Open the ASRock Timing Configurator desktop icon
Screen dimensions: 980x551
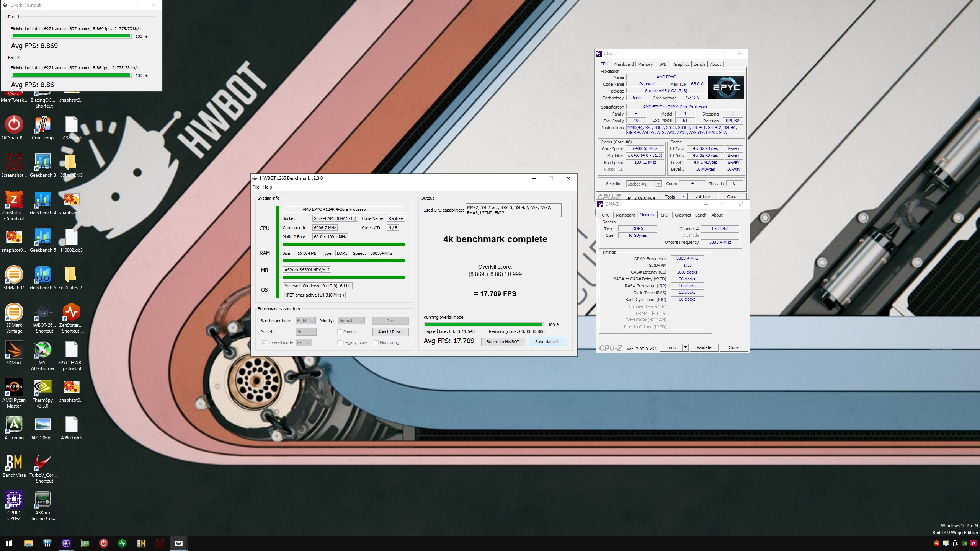tap(42, 506)
